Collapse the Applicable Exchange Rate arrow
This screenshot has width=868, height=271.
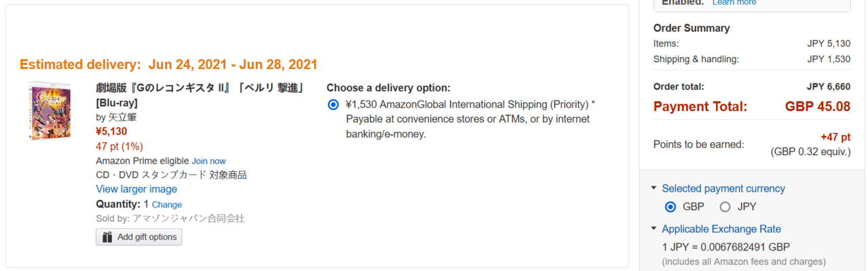pyautogui.click(x=654, y=229)
